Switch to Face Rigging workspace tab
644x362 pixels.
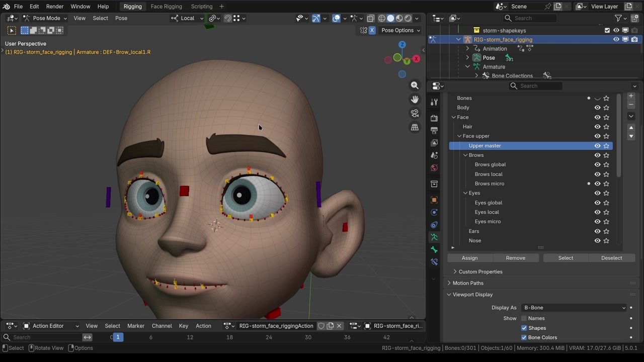point(166,7)
